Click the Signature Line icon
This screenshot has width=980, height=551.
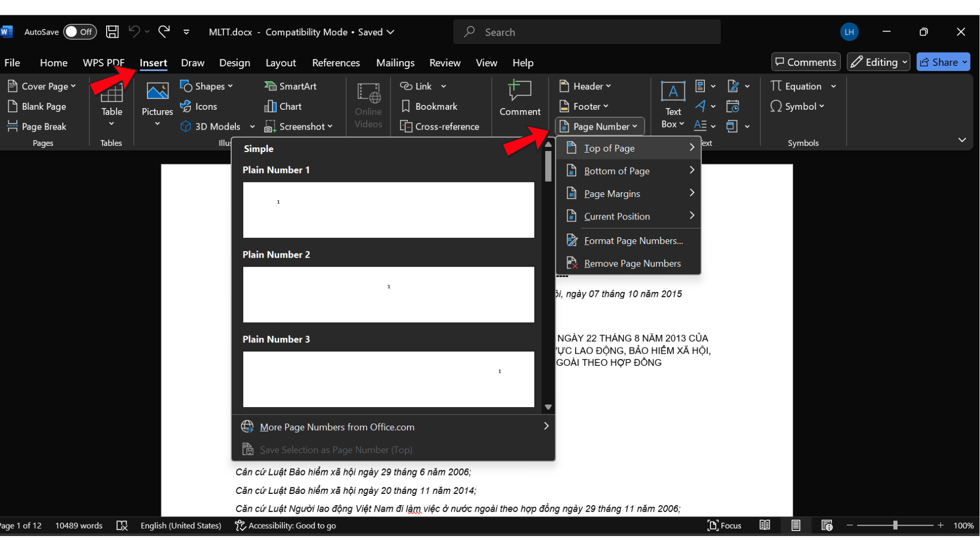pos(733,86)
